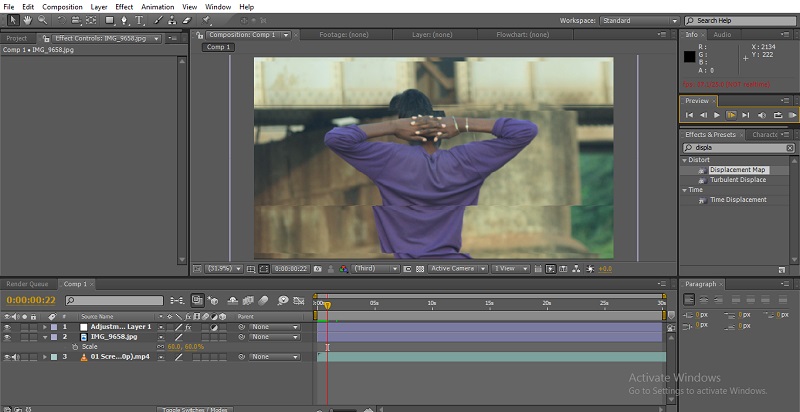Screen dimensions: 800x412
Task: Select the Time Displacement effect
Action: coord(738,200)
